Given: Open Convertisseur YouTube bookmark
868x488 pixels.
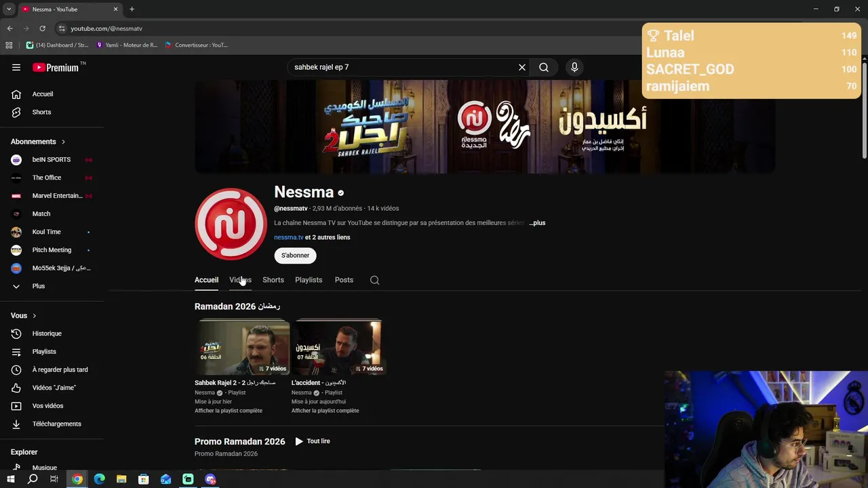Looking at the screenshot, I should click(x=196, y=45).
